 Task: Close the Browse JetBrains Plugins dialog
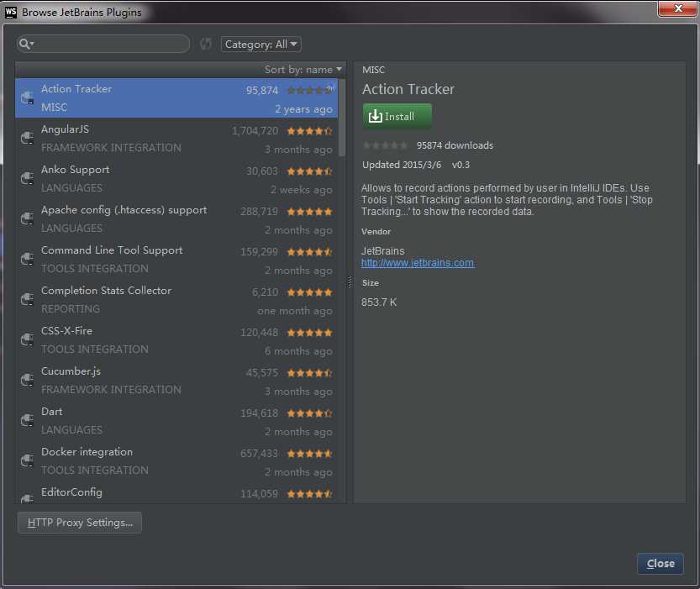point(661,564)
